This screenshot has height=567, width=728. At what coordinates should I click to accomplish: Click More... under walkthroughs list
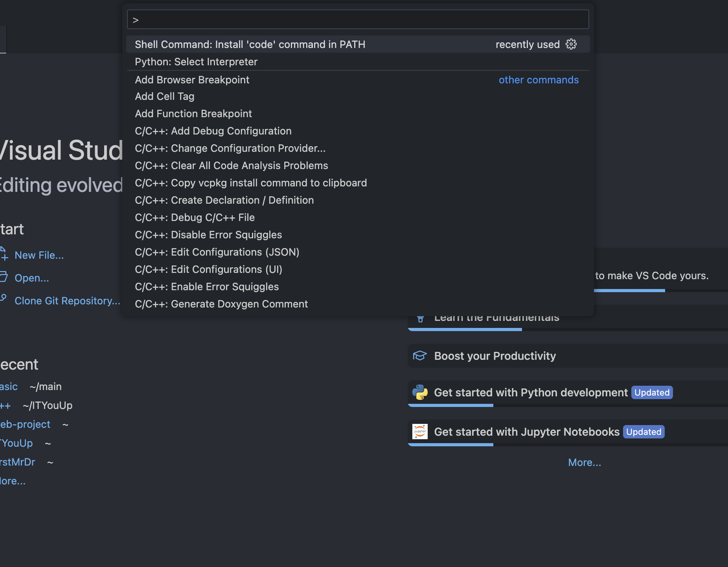point(585,462)
